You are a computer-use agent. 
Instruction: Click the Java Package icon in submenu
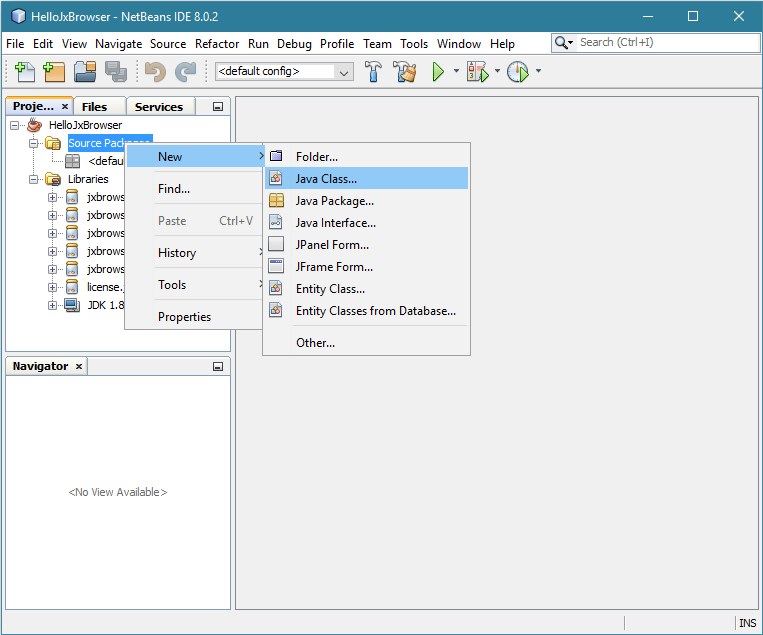276,200
